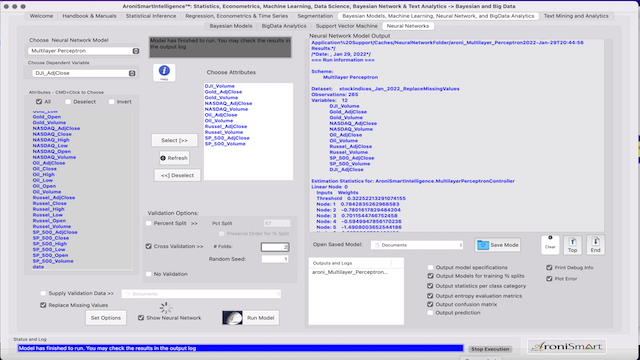This screenshot has height=360, width=640.
Task: Open the Statistical Inference tab
Action: 151,16
